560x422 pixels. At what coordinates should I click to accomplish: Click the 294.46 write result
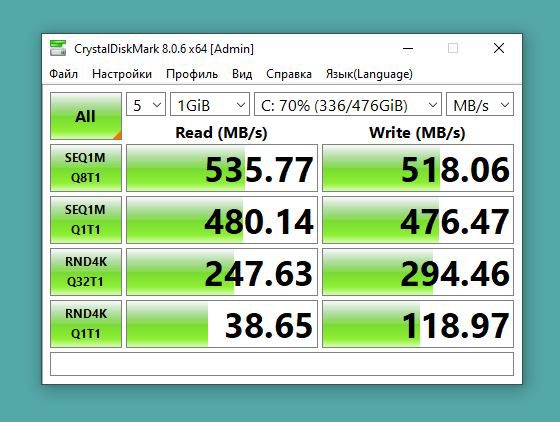418,272
